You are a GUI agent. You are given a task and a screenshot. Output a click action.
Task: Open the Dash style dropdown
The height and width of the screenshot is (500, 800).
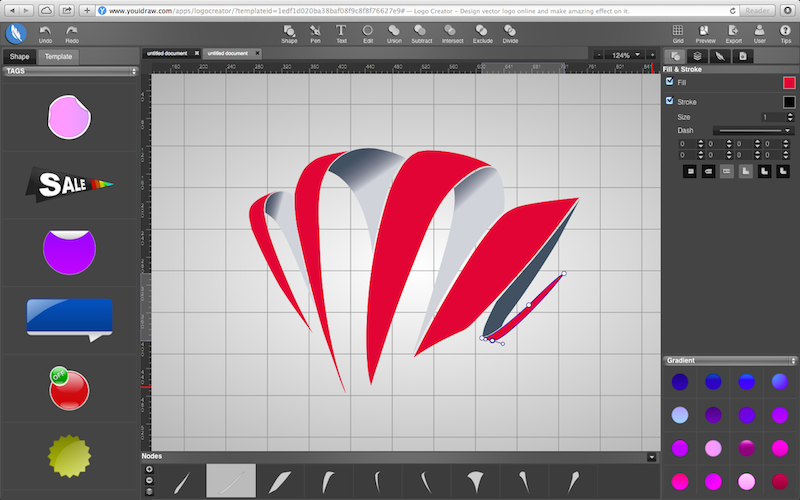[x=754, y=130]
